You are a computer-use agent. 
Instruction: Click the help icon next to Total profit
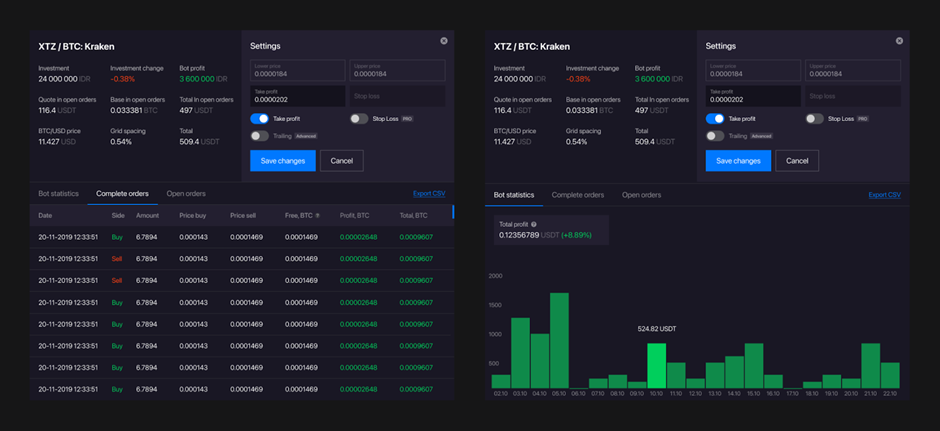point(534,224)
